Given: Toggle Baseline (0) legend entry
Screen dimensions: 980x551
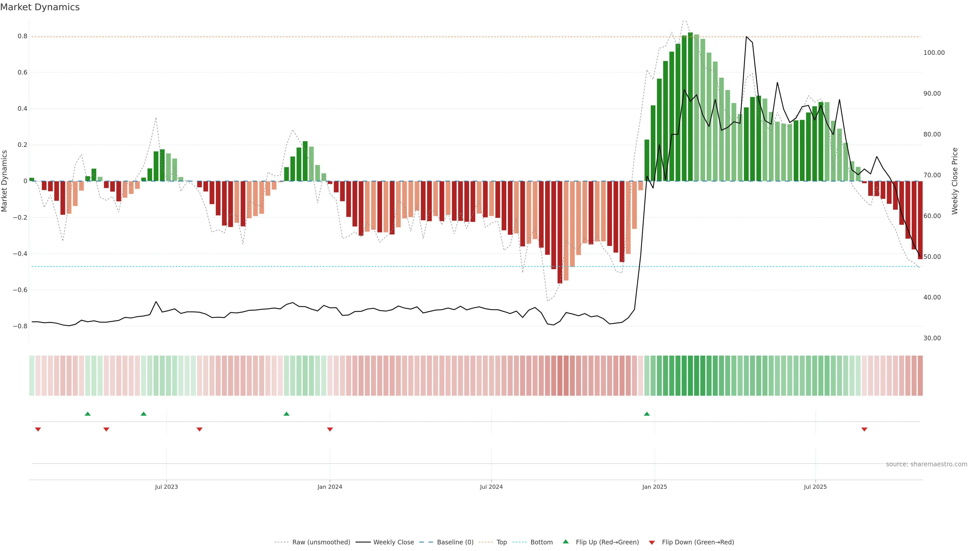Looking at the screenshot, I should (x=455, y=542).
